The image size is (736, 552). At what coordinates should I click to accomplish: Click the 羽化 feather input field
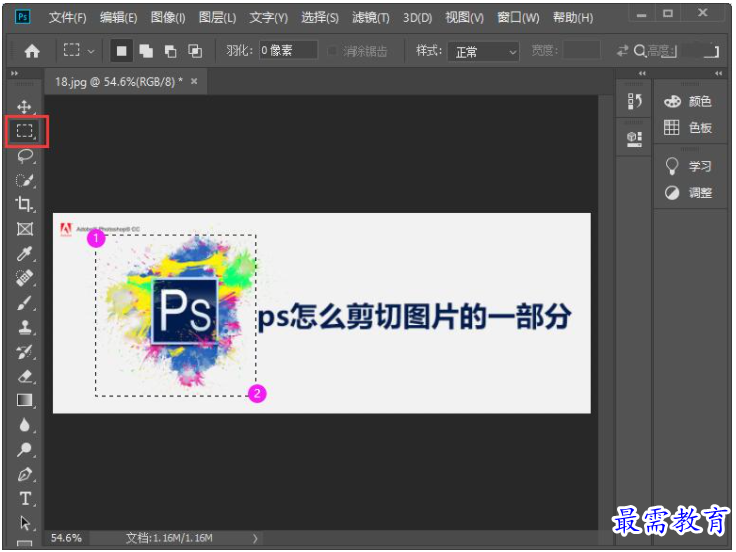coord(288,50)
